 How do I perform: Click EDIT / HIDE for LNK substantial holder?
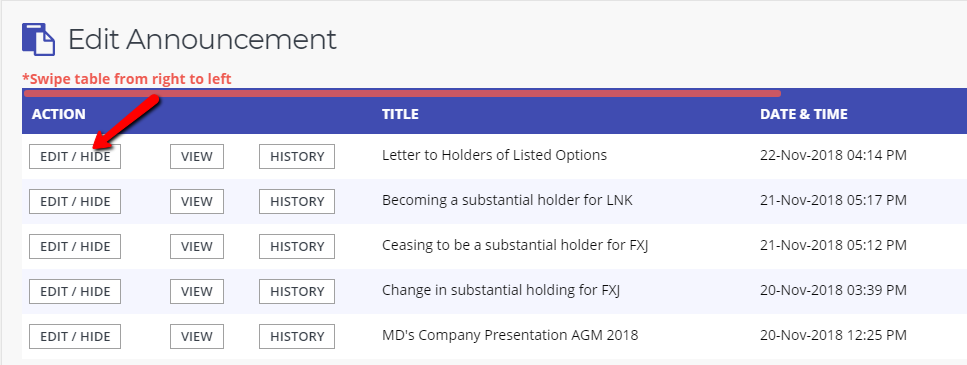(x=75, y=202)
